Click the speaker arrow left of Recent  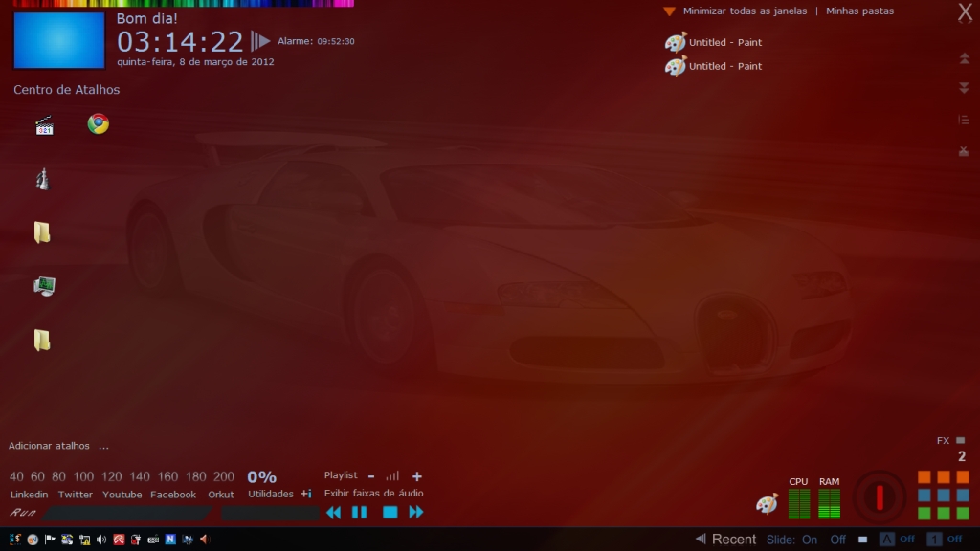[701, 539]
